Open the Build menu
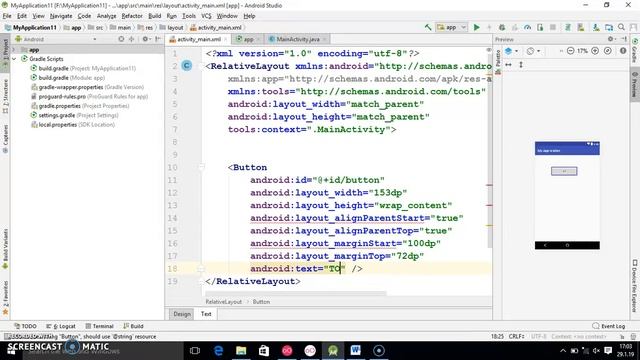 154,16
